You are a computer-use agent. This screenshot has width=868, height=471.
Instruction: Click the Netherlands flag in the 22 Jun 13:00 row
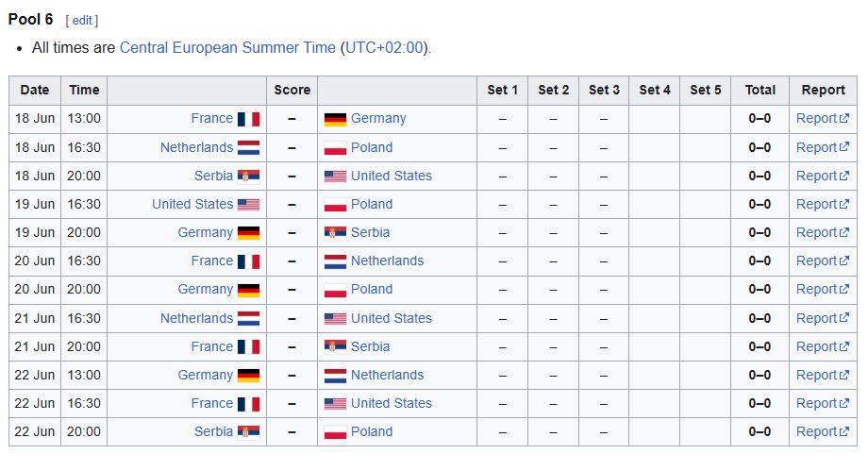(335, 376)
